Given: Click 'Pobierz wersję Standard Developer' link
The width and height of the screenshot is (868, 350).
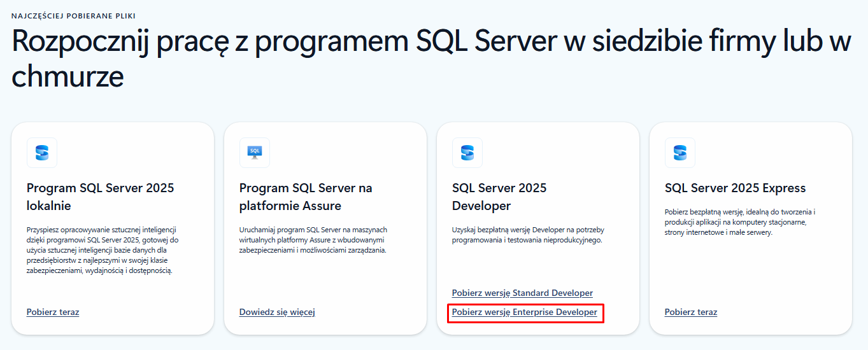Looking at the screenshot, I should (522, 293).
